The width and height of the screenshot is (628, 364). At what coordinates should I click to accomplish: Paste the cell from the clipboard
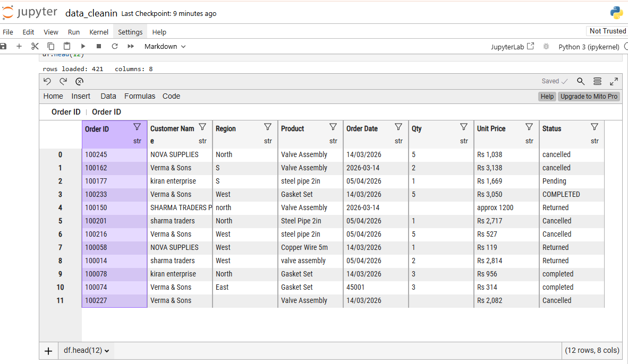(67, 46)
